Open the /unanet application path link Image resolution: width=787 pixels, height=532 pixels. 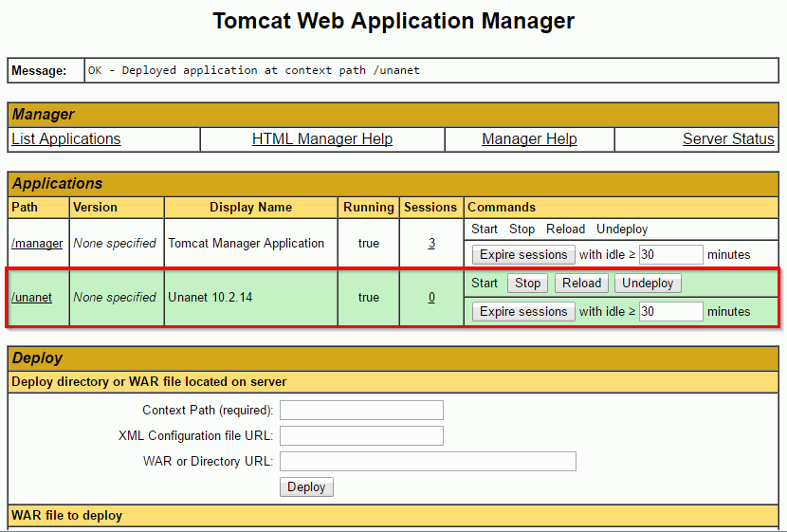tap(31, 298)
